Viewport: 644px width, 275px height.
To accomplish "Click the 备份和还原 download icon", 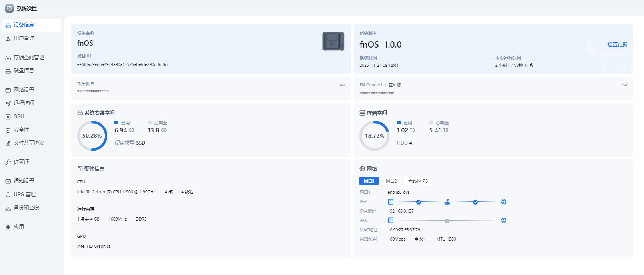I will pyautogui.click(x=8, y=208).
